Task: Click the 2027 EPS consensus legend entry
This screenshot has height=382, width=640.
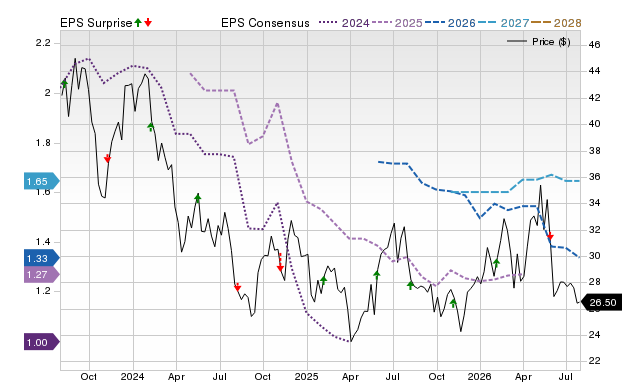Action: click(504, 23)
